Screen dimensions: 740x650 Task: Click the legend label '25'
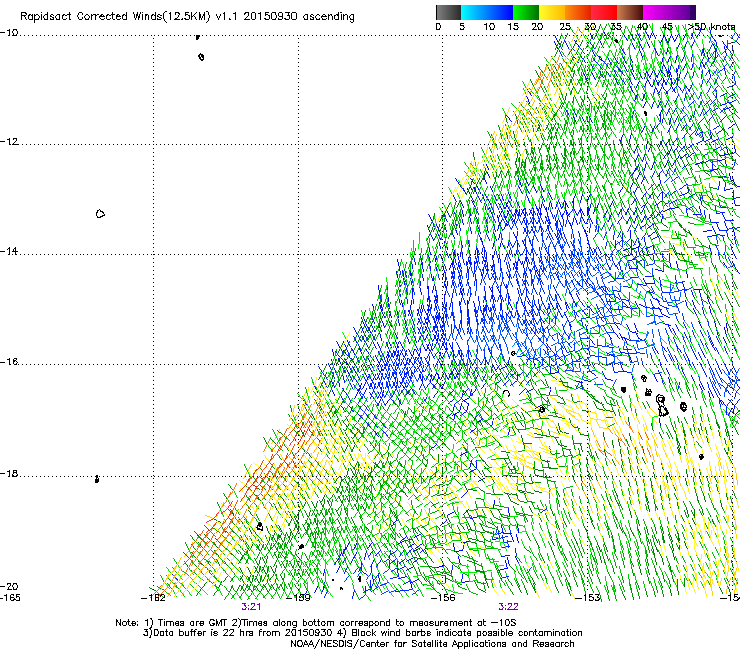click(565, 27)
